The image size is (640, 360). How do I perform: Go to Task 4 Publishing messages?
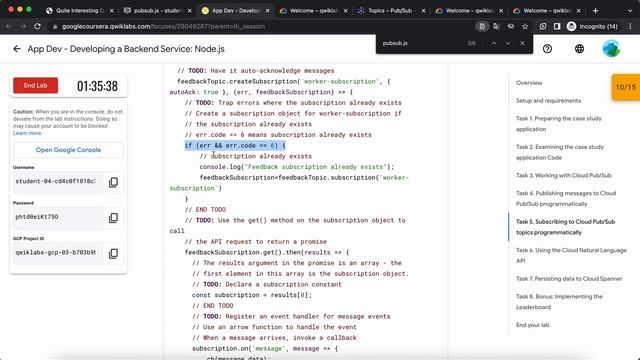click(x=566, y=198)
